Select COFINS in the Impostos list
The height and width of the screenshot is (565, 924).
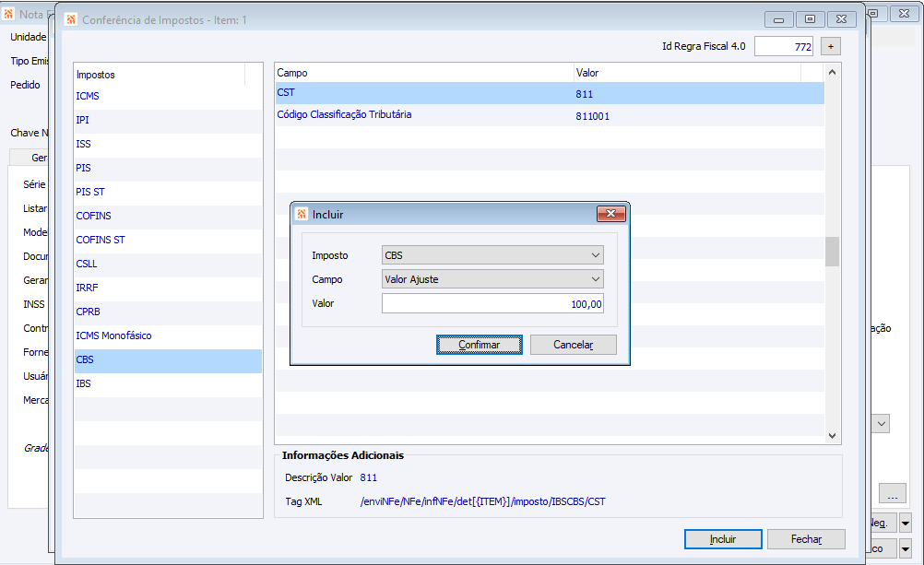[x=168, y=217]
